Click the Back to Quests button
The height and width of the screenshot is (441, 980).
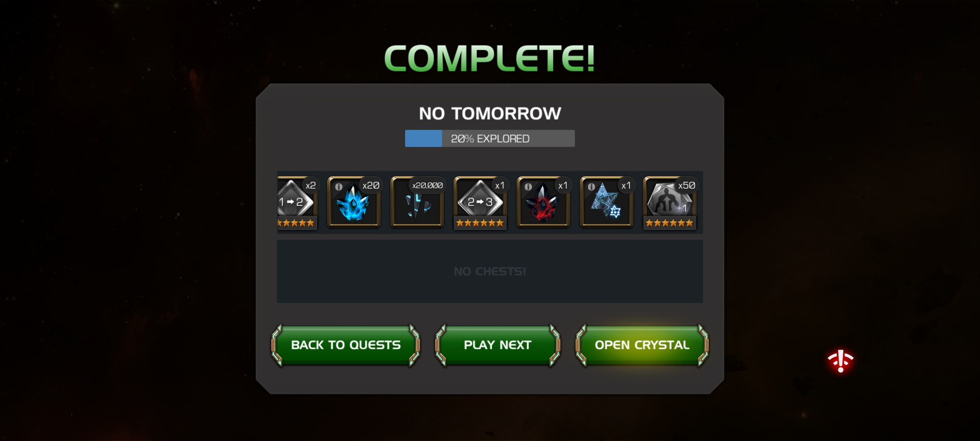(x=346, y=345)
